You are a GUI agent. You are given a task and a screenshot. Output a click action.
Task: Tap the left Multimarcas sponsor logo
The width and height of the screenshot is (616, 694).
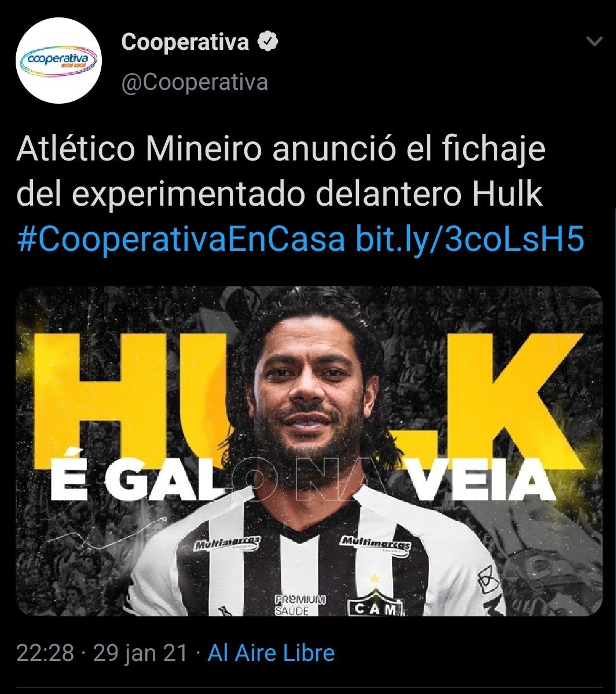point(226,543)
